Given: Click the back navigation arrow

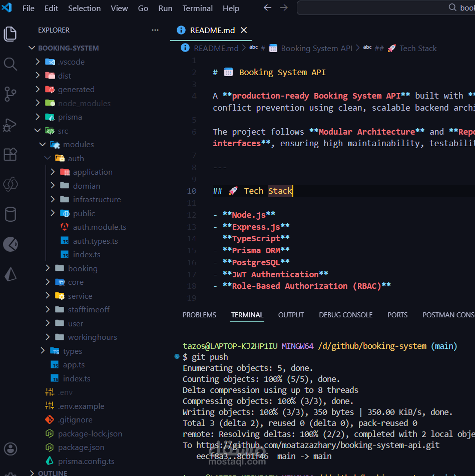Looking at the screenshot, I should coord(267,8).
